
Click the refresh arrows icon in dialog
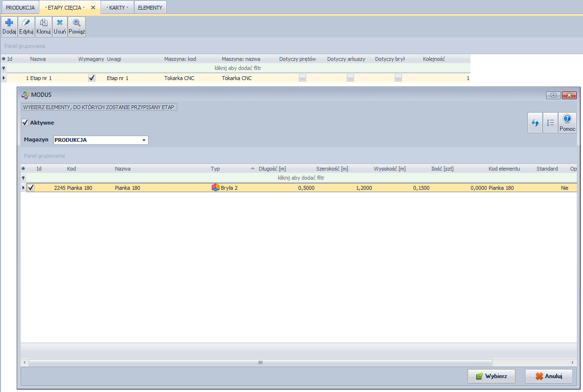click(535, 123)
